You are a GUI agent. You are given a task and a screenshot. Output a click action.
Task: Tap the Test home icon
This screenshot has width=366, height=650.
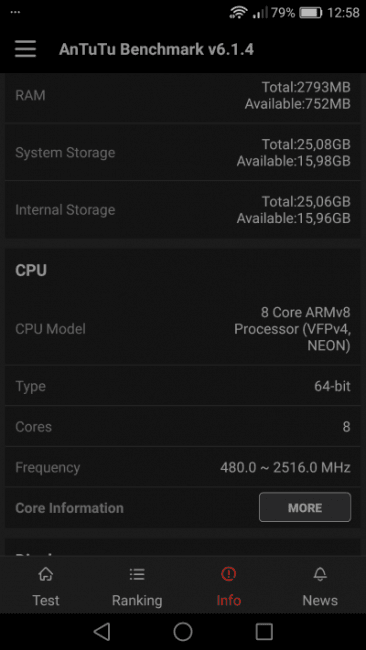pyautogui.click(x=46, y=574)
